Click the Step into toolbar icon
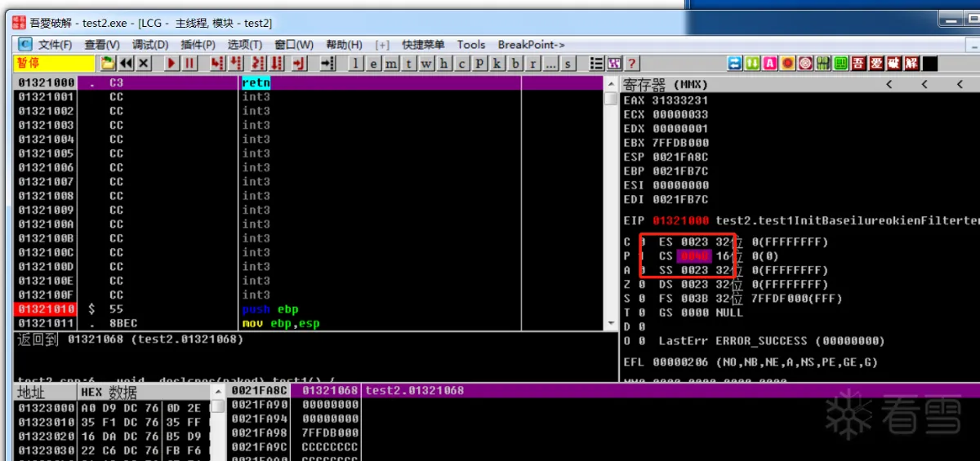Screen dimensions: 980x461 coord(216,63)
